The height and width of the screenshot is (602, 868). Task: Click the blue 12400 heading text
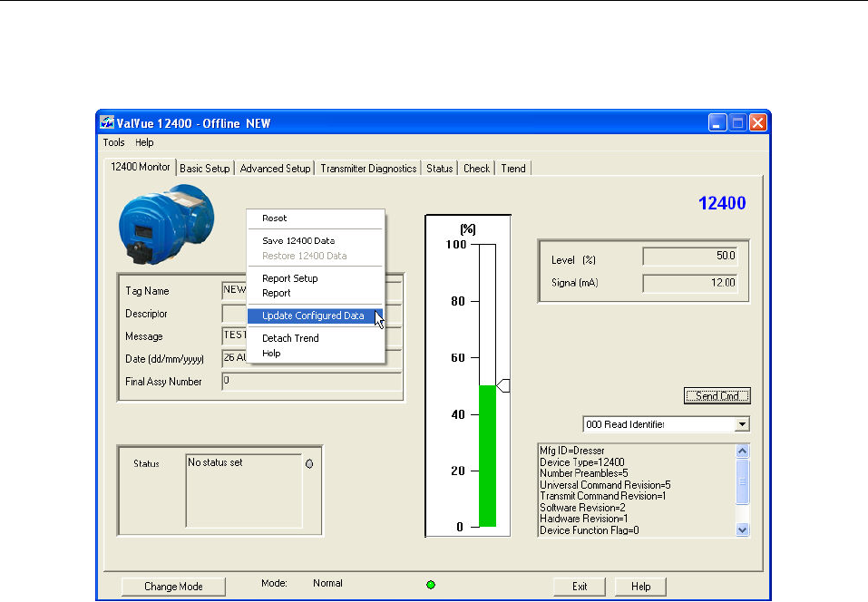[722, 203]
